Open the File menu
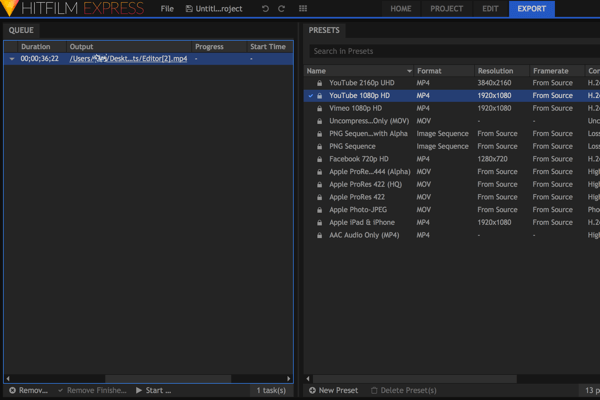 (x=167, y=9)
